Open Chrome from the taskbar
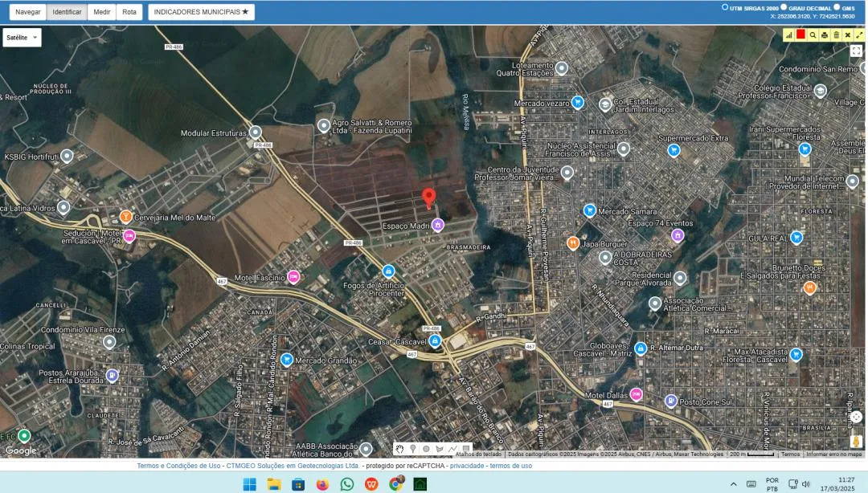 pyautogui.click(x=395, y=484)
